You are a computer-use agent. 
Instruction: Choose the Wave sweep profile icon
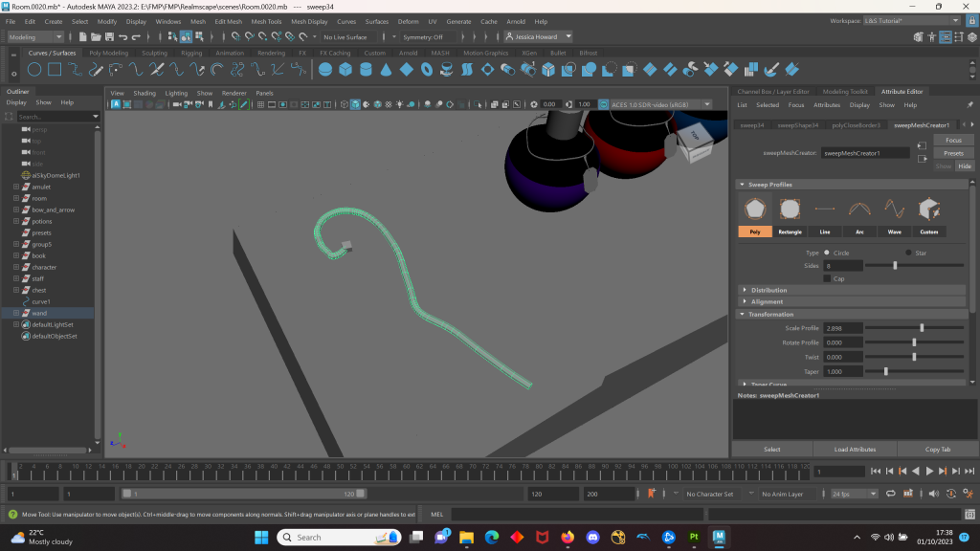(894, 209)
